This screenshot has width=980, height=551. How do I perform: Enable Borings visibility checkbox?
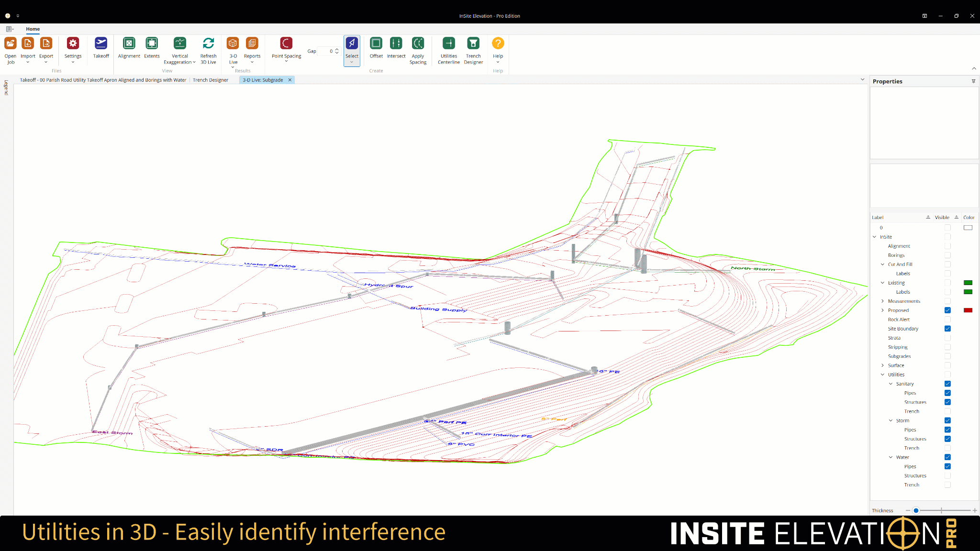(947, 255)
